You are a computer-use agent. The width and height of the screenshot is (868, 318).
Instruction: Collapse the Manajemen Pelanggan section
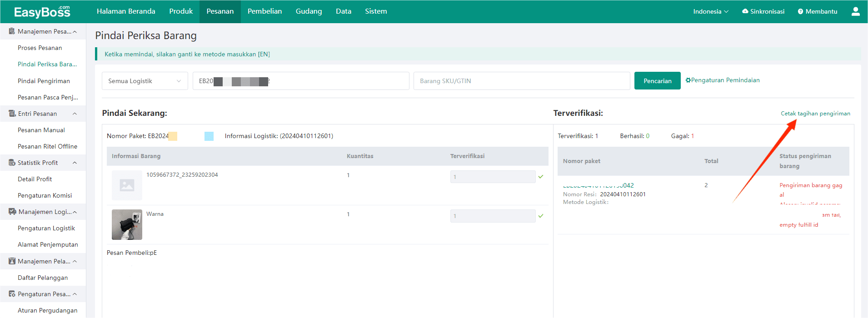[75, 261]
